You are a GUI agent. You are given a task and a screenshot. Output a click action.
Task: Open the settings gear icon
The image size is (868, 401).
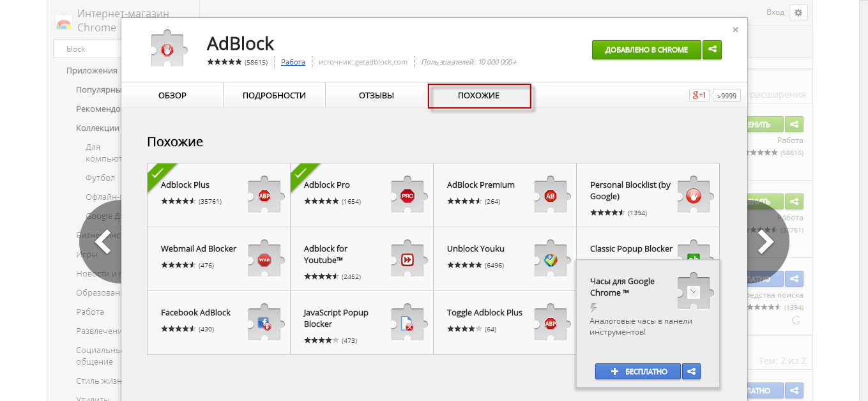pos(798,12)
